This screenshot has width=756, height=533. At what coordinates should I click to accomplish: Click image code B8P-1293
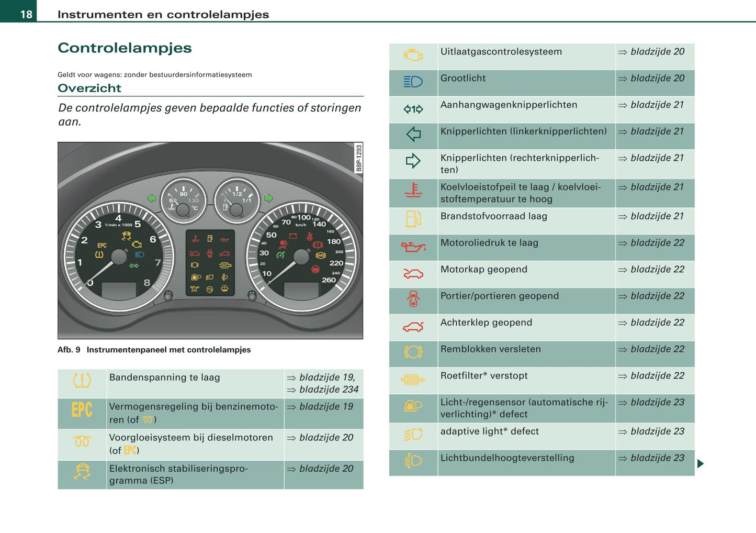(359, 158)
